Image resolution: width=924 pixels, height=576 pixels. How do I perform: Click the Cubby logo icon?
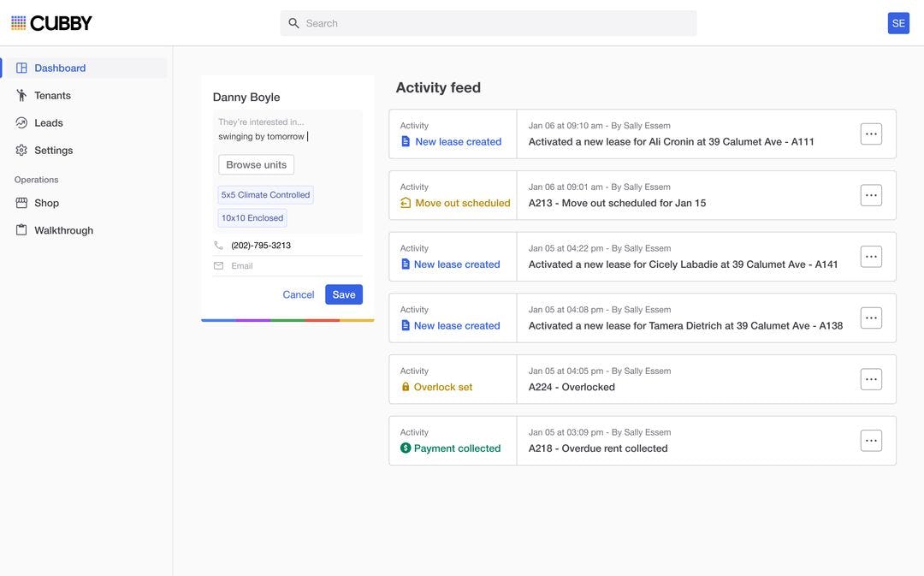pyautogui.click(x=19, y=23)
